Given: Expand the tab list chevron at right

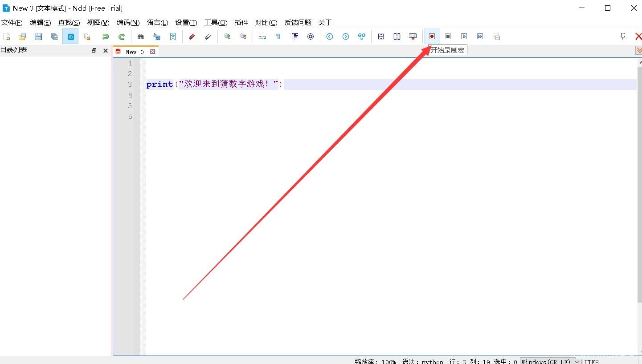Looking at the screenshot, I should click(x=639, y=50).
